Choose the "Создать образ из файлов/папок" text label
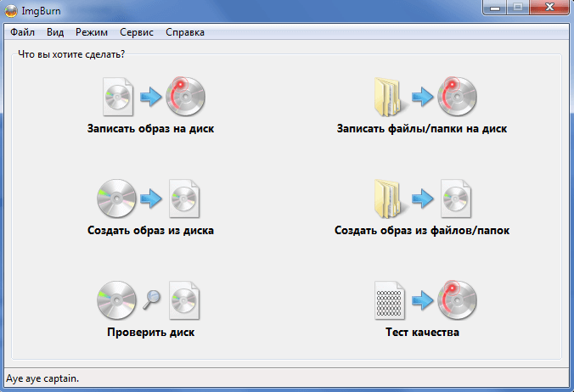Screen dimensions: 574x392 pos(422,231)
